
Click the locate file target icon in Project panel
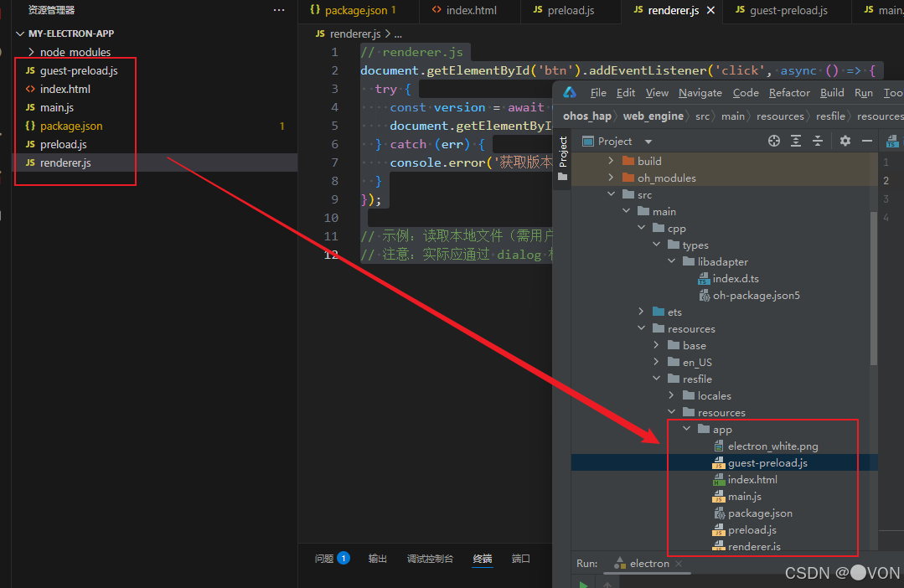click(773, 142)
